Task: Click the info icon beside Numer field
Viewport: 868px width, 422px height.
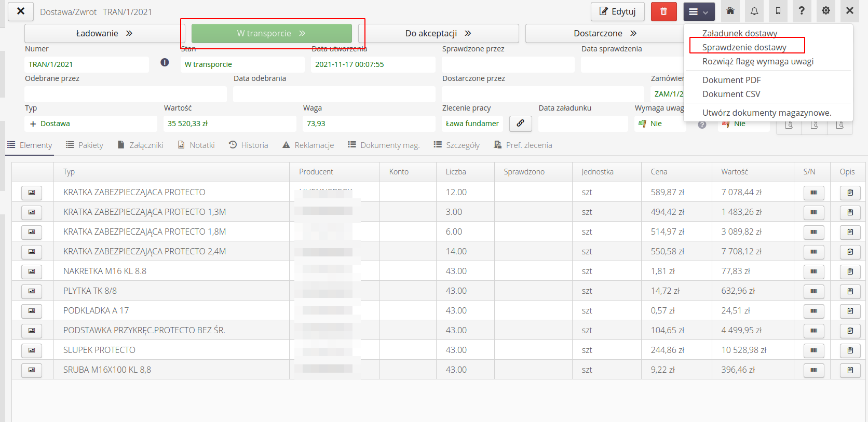Action: [x=165, y=62]
